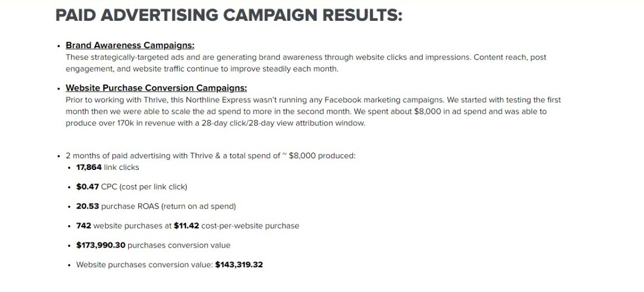Image resolution: width=644 pixels, height=292 pixels.
Task: Click the line starting "month then we were able"
Action: tap(306, 111)
